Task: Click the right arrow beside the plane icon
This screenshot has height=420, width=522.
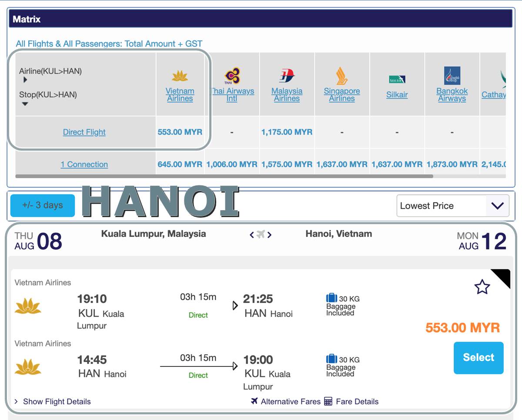Action: coord(270,235)
